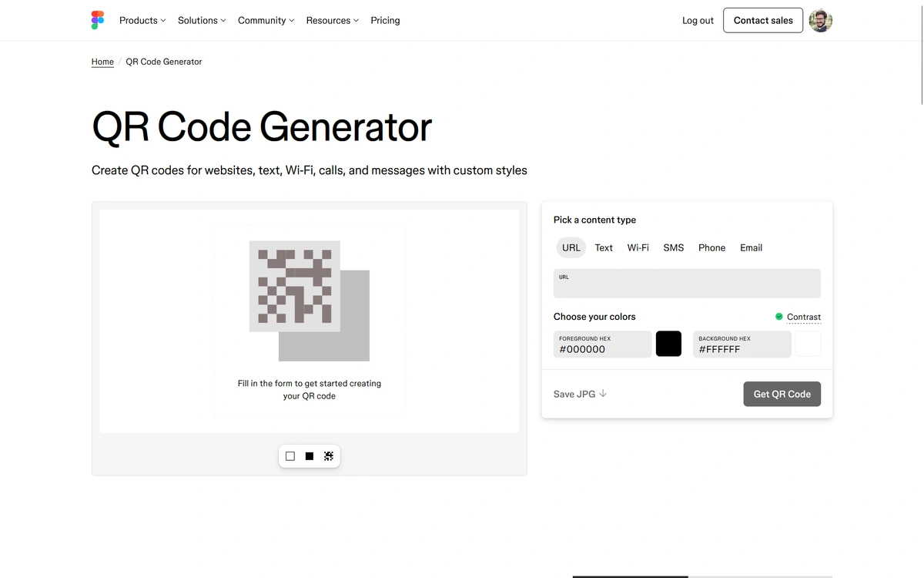
Task: Click the Get QR Code button
Action: 782,394
